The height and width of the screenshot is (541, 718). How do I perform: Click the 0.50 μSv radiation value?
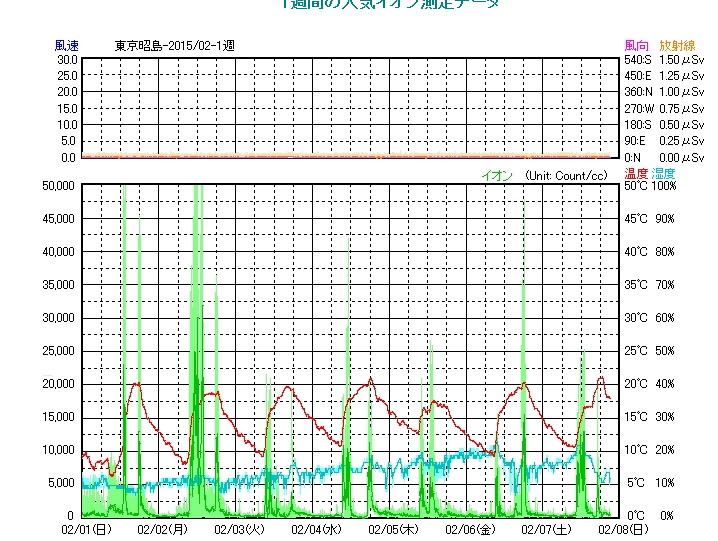681,125
